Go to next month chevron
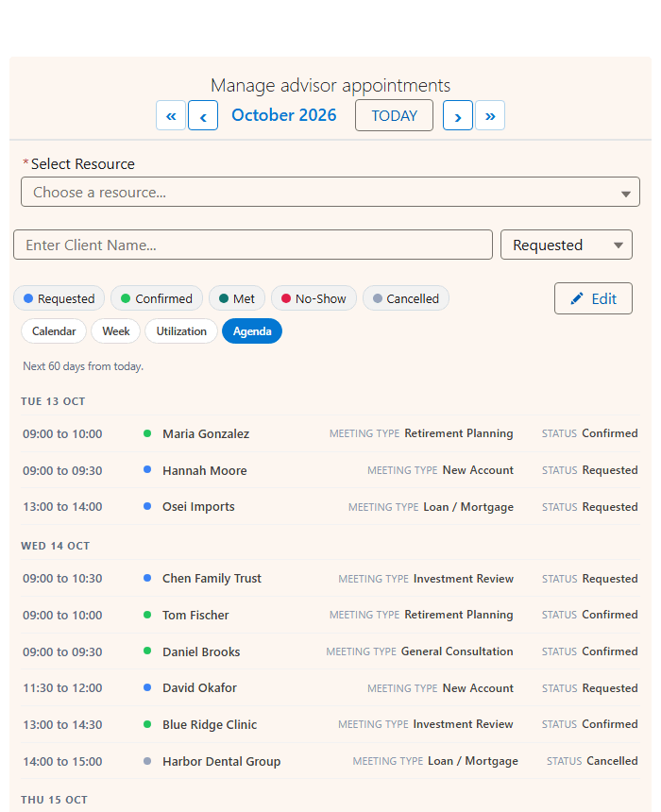Image resolution: width=661 pixels, height=812 pixels. [457, 115]
